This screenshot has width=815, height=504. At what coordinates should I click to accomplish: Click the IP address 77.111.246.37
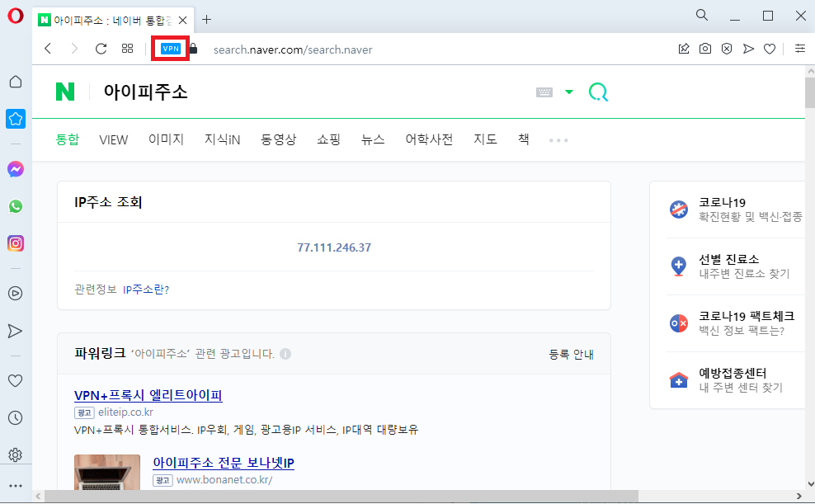(x=334, y=247)
